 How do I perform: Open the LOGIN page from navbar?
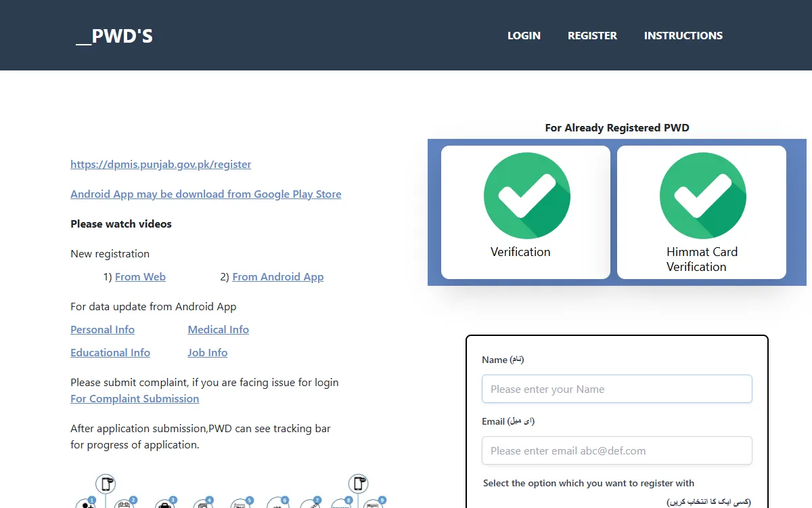point(524,35)
